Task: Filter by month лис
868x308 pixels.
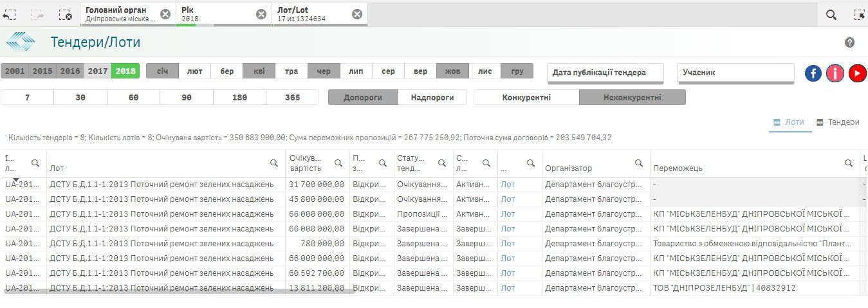Action: point(485,71)
